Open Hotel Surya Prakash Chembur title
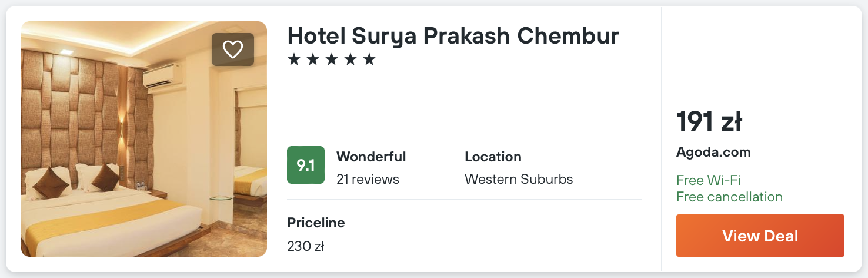 tap(453, 37)
